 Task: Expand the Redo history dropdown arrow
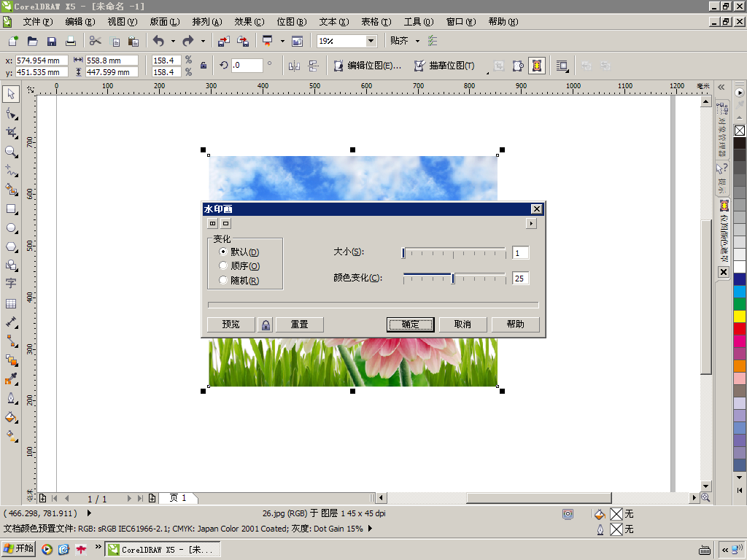(x=203, y=41)
